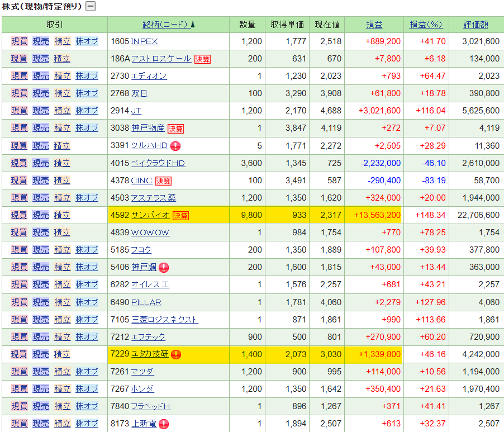
Task: Open the ユタカ技研 stock link
Action: coord(149,354)
